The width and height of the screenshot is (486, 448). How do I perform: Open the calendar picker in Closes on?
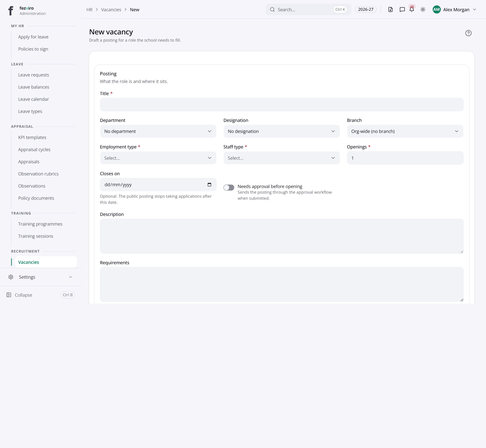click(209, 184)
